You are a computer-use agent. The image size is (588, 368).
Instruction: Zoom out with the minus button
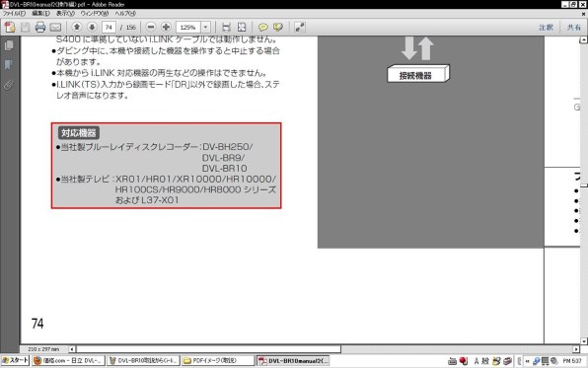(151, 27)
